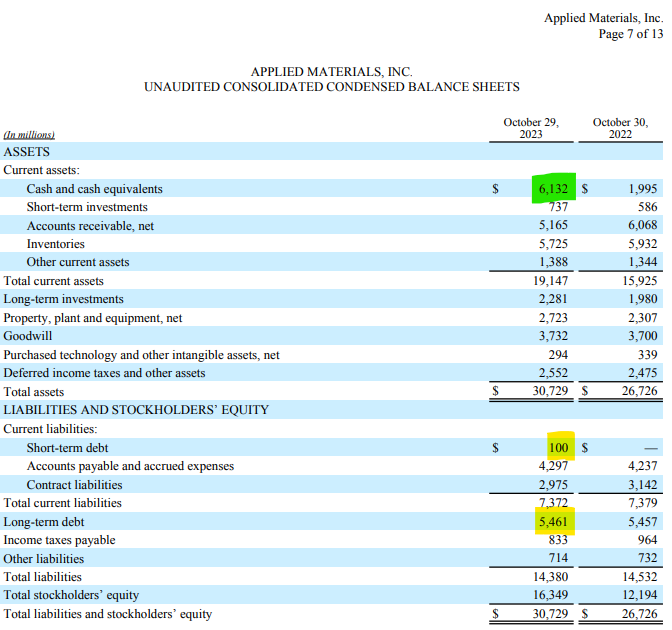Click the 'Total current assets' label

point(54,281)
